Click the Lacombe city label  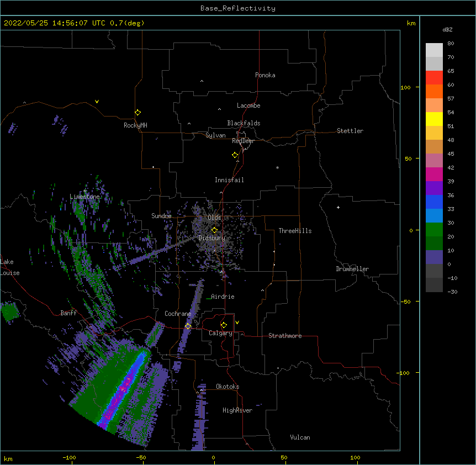click(x=248, y=105)
